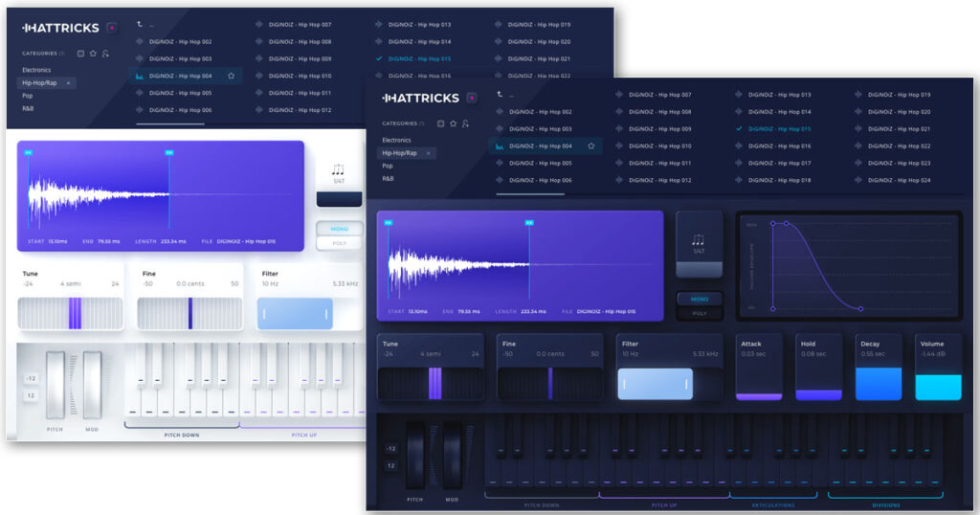Click the Fine slider strip in the dark window

coord(550,384)
